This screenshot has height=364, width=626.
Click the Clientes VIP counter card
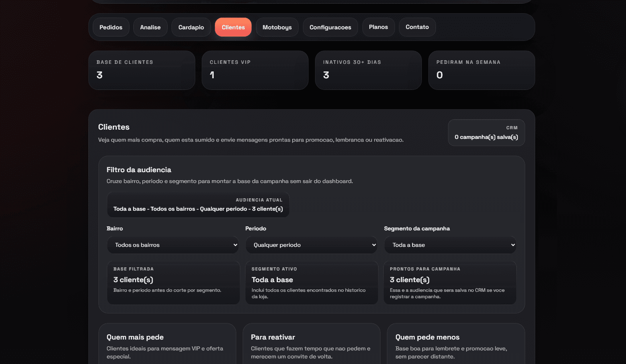(255, 70)
